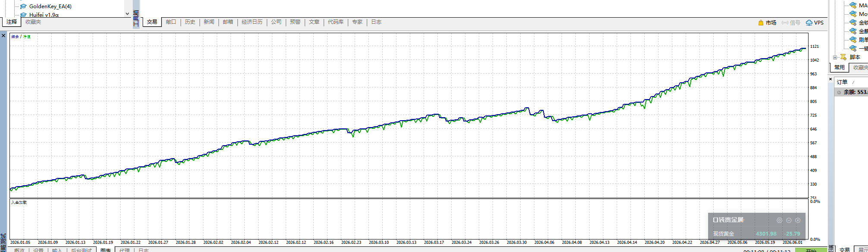Open 口袋贵金属 widget settings gear
The image size is (868, 252).
tap(779, 220)
